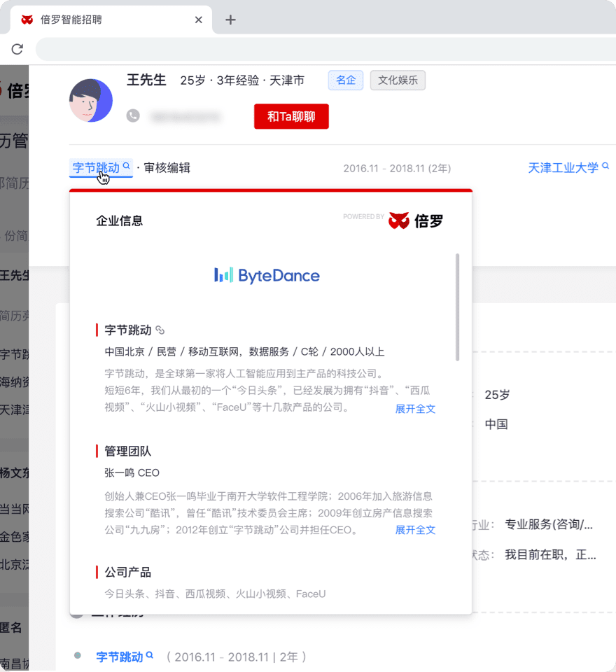Click the search icon next to header 字节跳动
The height and width of the screenshot is (672, 616).
pos(127,165)
